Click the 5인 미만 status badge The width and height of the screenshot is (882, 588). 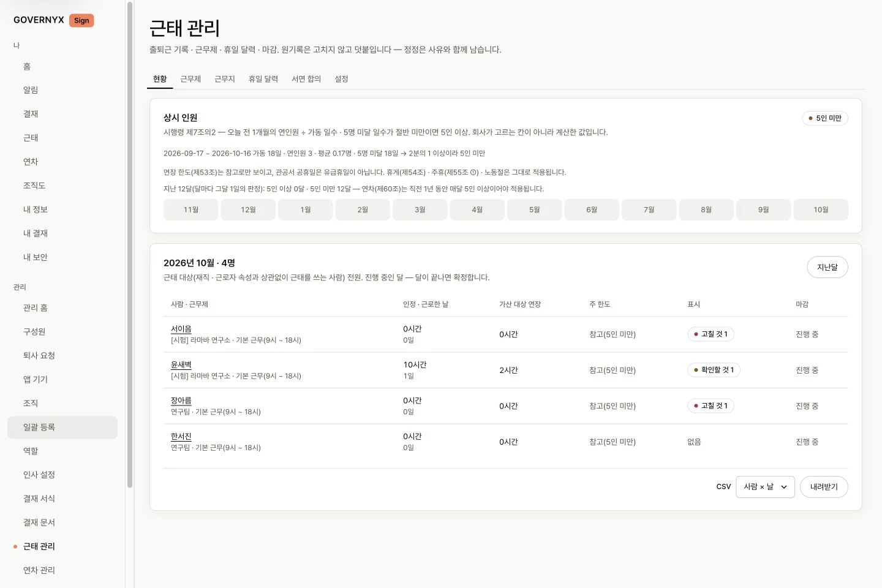coord(825,118)
